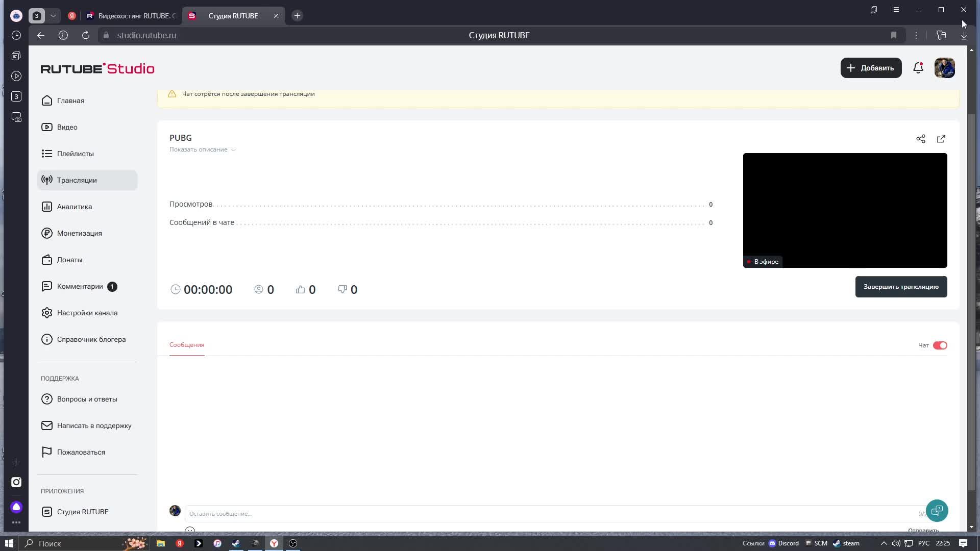Show hidden system tray icons
Image resolution: width=980 pixels, height=551 pixels.
point(884,543)
